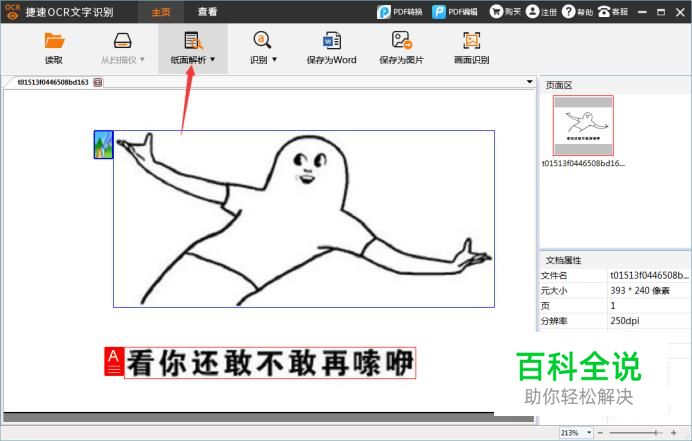Switch to the 主页 tab
The image size is (692, 441).
pyautogui.click(x=161, y=12)
